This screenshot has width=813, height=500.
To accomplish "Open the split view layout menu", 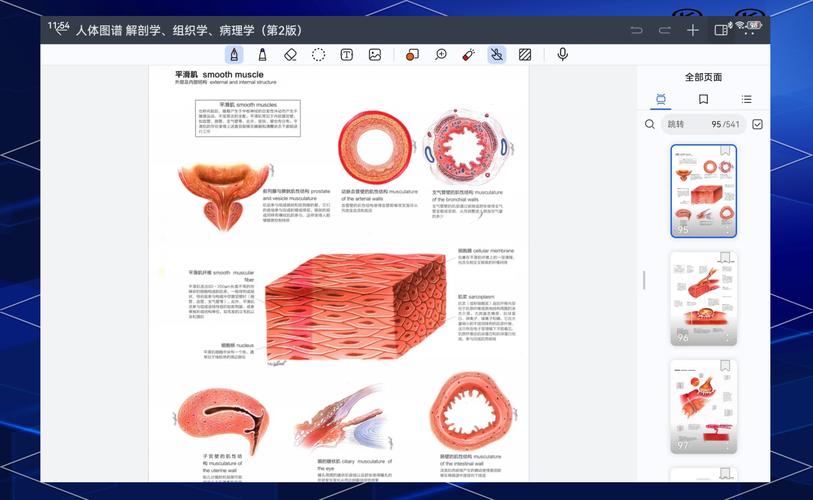I will pos(721,30).
